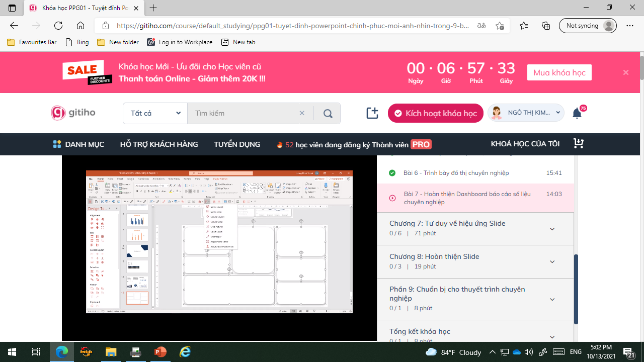Open the Tất cả category dropdown
644x362 pixels.
[155, 113]
